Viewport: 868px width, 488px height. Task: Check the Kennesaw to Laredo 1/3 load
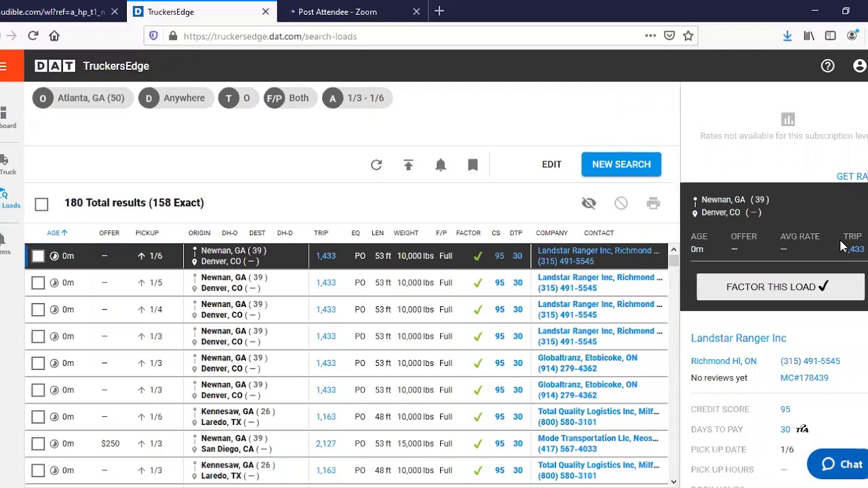pyautogui.click(x=38, y=470)
